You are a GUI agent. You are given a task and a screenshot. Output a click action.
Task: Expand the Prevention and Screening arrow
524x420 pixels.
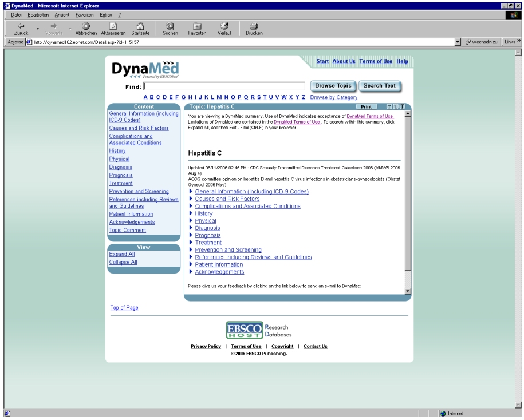(191, 249)
